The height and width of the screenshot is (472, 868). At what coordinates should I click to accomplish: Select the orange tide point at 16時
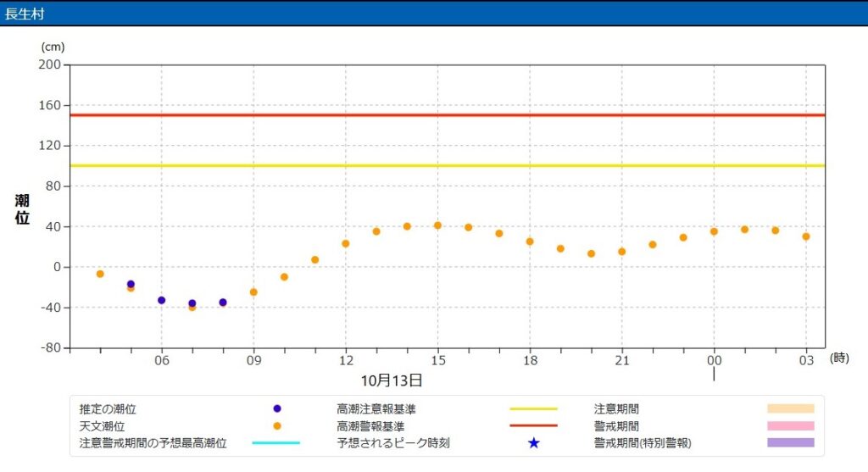468,227
